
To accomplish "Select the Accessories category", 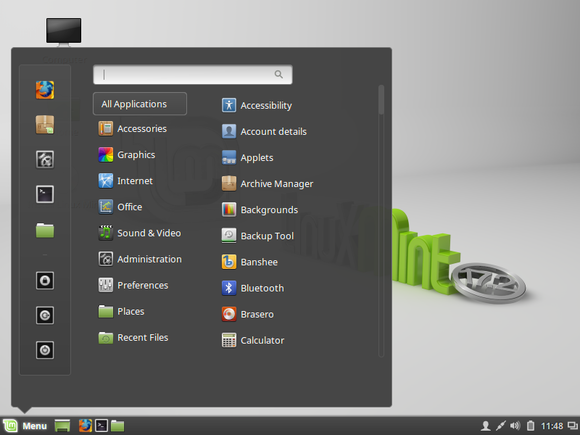I will coord(132,129).
